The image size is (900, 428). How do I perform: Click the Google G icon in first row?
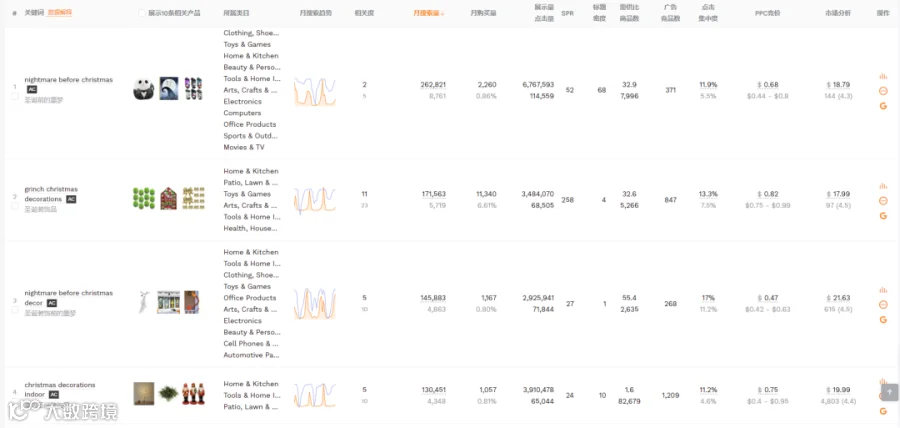883,106
